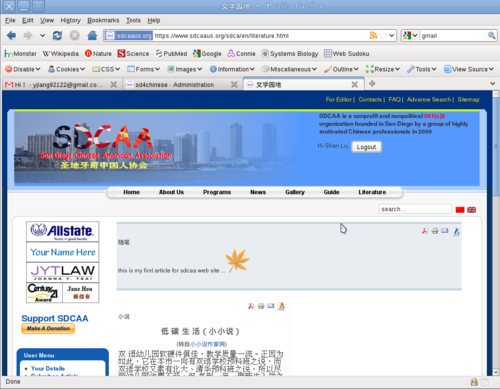
Task: Go to the Firefox home page icon
Action: click(x=92, y=35)
